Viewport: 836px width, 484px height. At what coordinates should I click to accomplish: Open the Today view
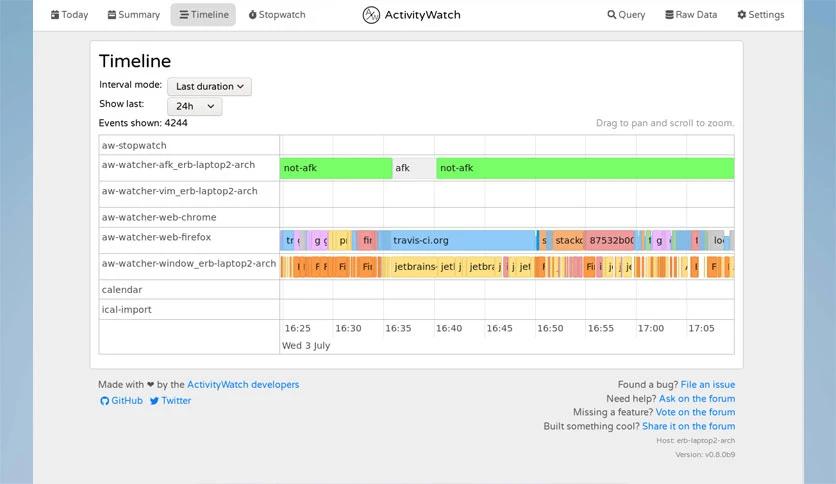click(69, 15)
